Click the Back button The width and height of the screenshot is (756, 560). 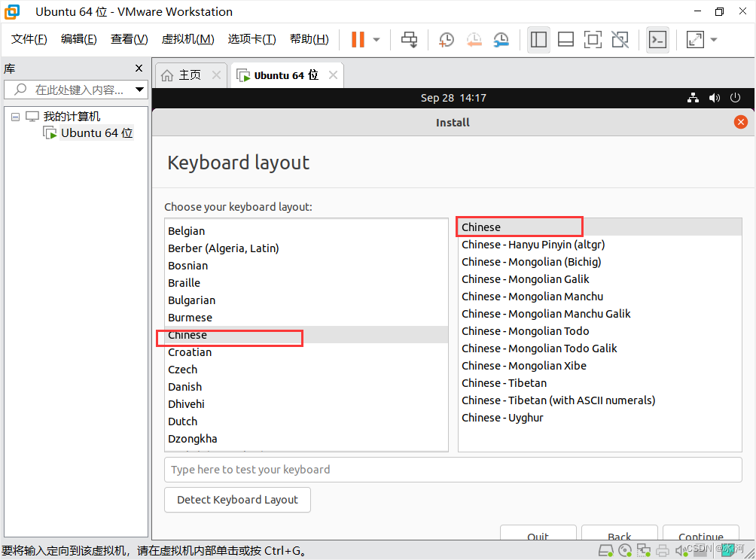pyautogui.click(x=619, y=534)
